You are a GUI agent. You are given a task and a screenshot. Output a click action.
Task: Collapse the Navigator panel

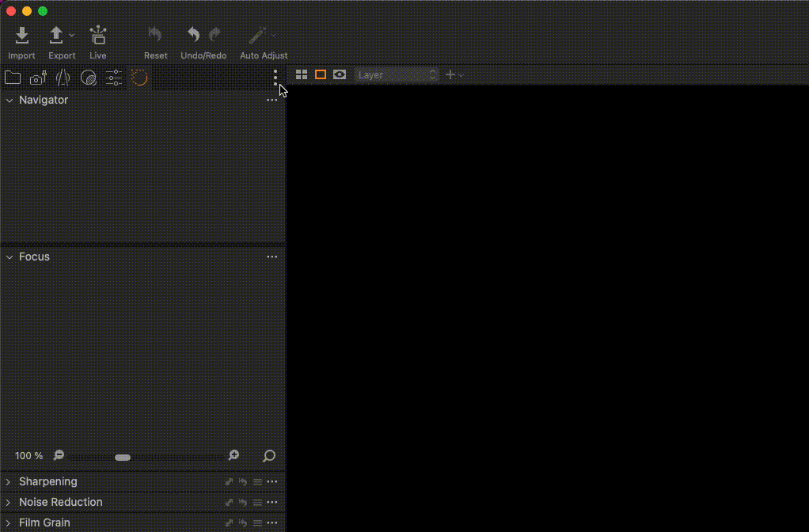point(9,101)
